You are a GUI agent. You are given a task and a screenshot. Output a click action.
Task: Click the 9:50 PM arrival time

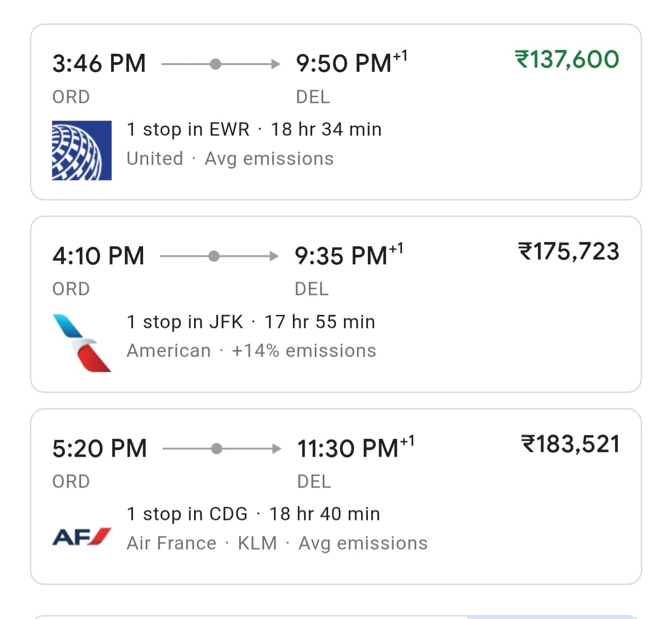(344, 64)
